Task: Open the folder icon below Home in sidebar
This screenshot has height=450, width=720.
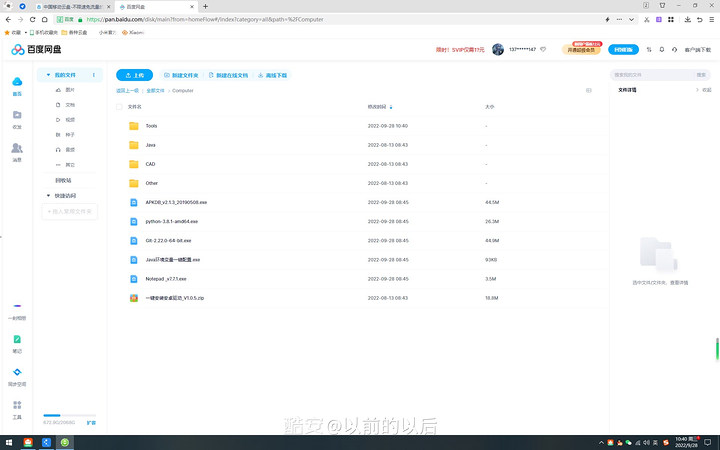Action: point(17,115)
